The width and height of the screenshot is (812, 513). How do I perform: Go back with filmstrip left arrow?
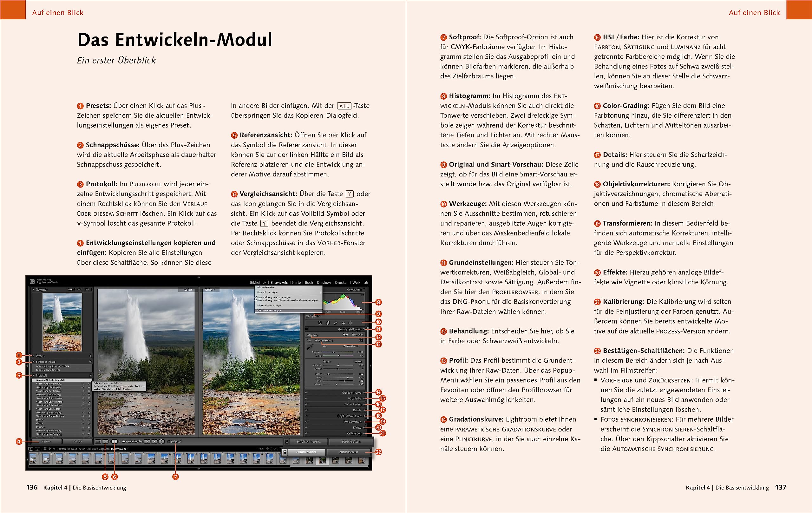pyautogui.click(x=50, y=449)
